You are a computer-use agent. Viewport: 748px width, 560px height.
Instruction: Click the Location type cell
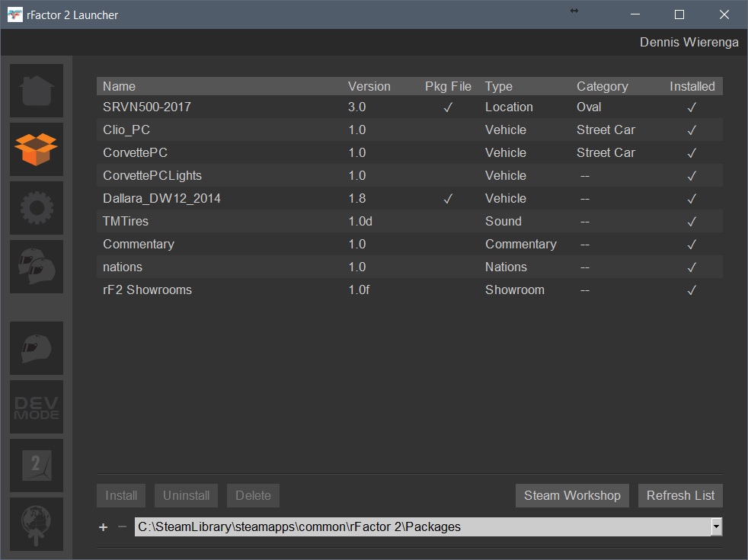click(x=509, y=107)
